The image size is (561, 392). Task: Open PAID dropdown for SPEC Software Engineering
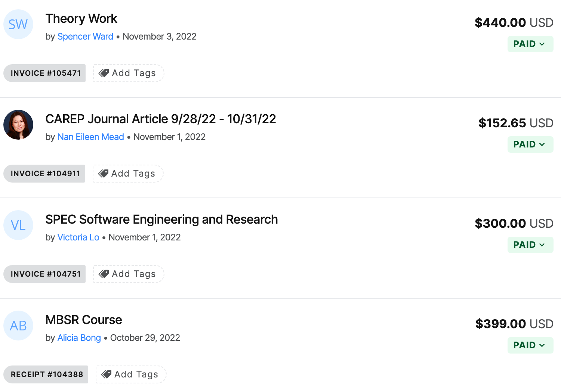click(530, 245)
